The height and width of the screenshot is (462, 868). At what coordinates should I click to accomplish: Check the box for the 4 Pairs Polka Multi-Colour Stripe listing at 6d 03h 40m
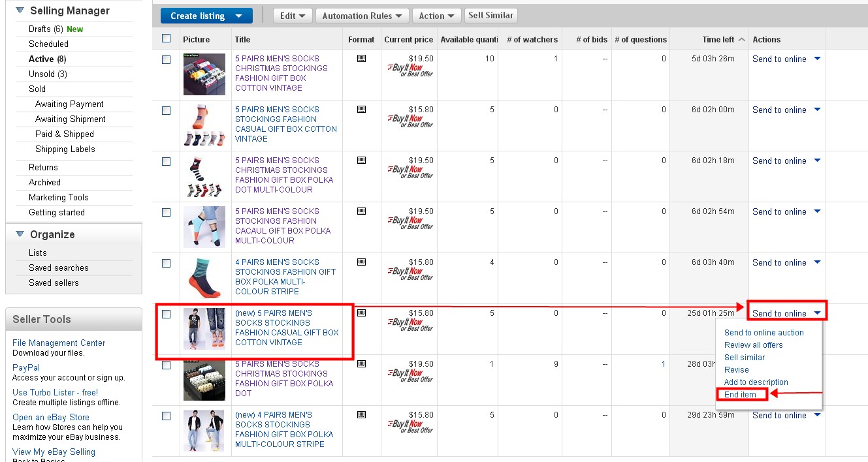pos(166,263)
